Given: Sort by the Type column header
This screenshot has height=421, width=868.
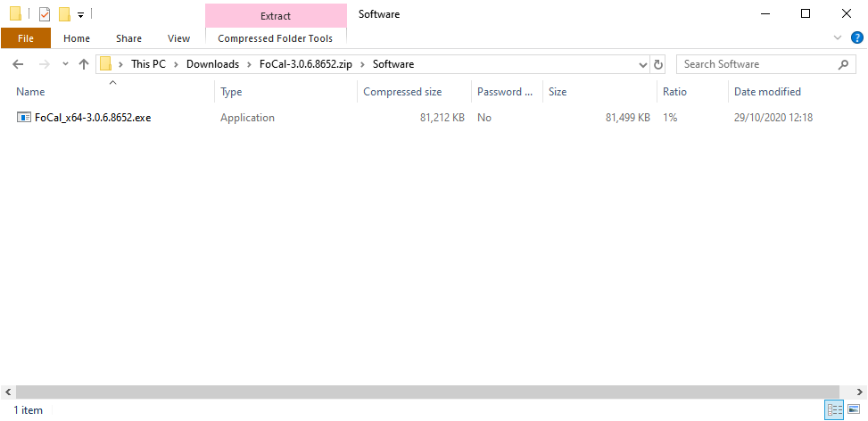Looking at the screenshot, I should (x=231, y=92).
